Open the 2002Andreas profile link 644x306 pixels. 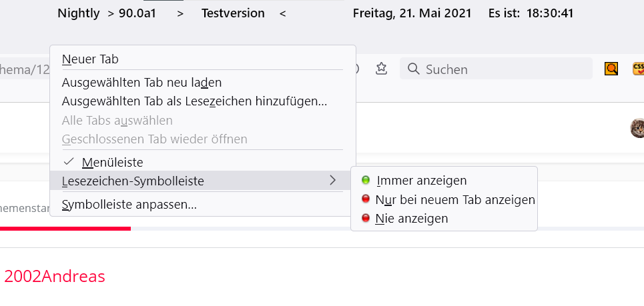55,276
